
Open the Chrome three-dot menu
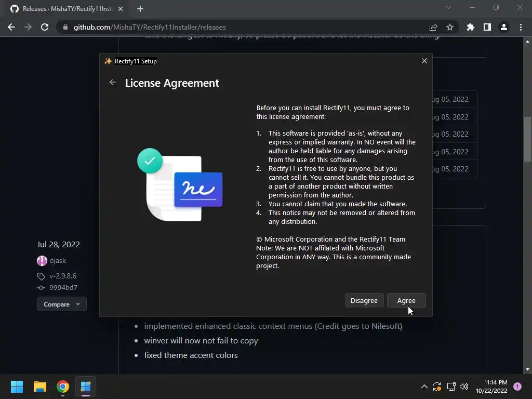[x=521, y=27]
